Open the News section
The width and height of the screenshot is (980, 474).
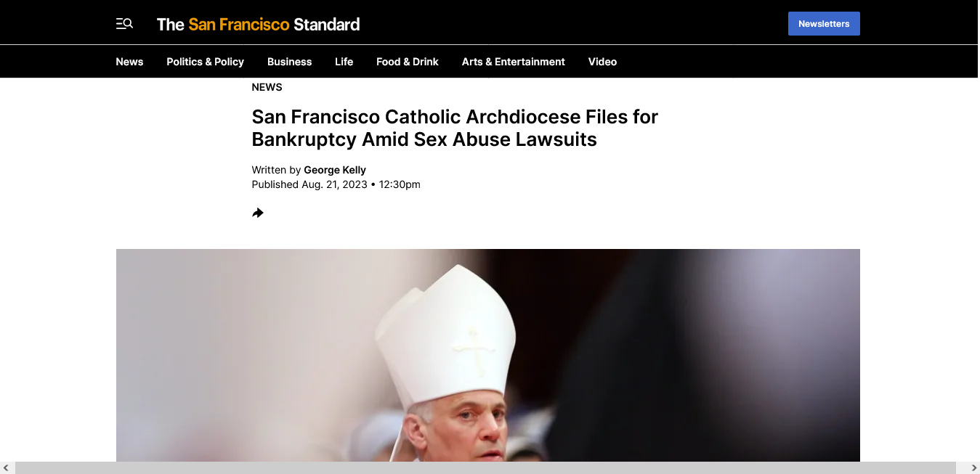(129, 62)
